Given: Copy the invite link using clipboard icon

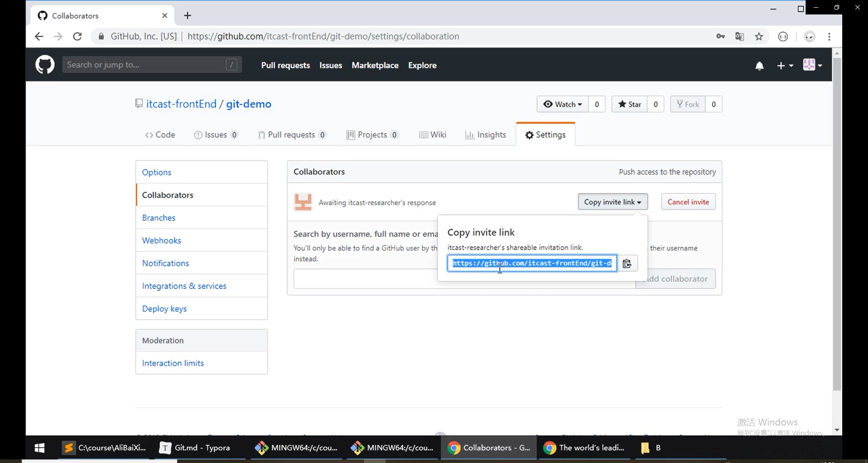Looking at the screenshot, I should pos(627,263).
